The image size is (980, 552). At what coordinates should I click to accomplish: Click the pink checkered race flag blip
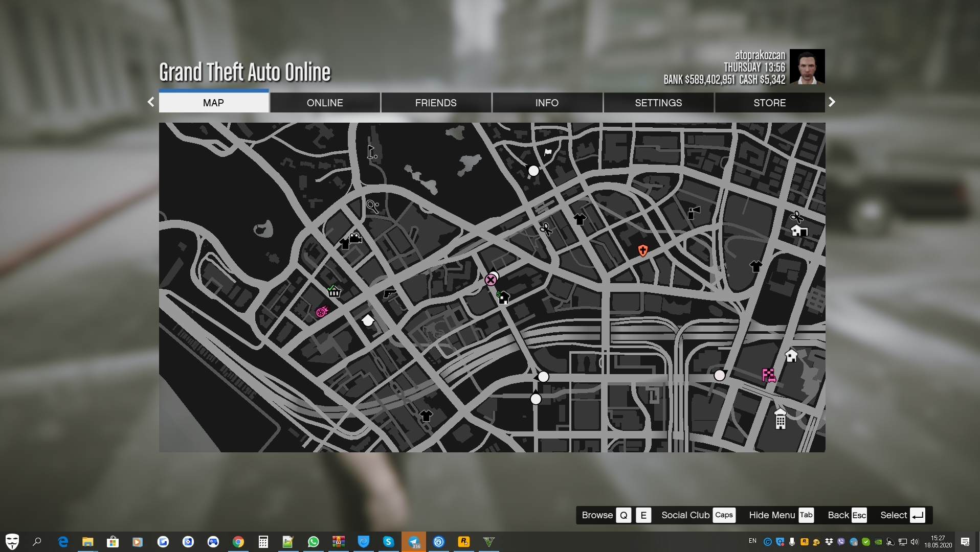click(x=769, y=376)
